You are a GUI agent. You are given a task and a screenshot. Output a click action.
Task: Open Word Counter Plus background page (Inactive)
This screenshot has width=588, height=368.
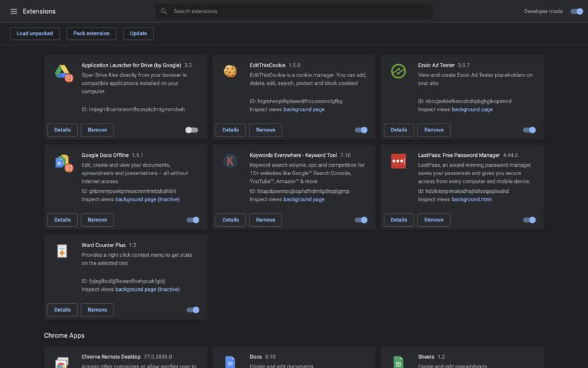(148, 290)
